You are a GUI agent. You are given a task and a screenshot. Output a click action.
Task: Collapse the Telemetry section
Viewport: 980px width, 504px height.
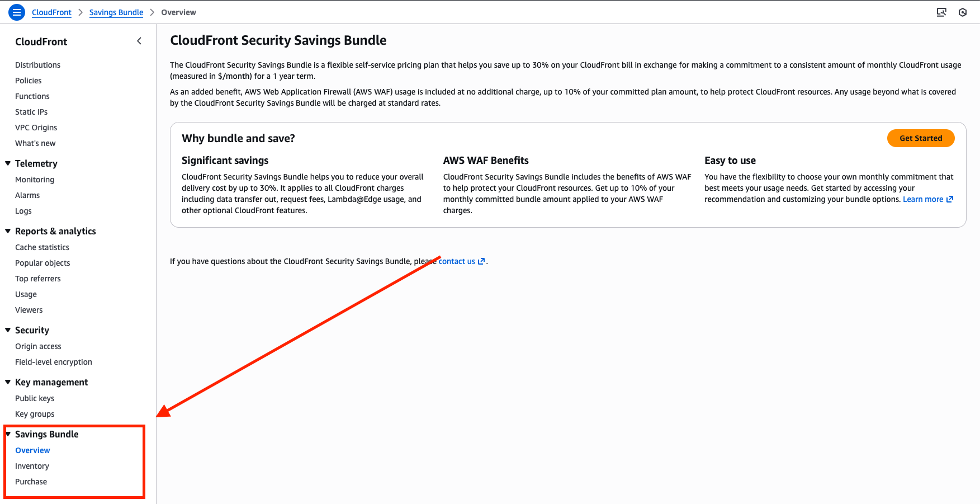tap(7, 163)
